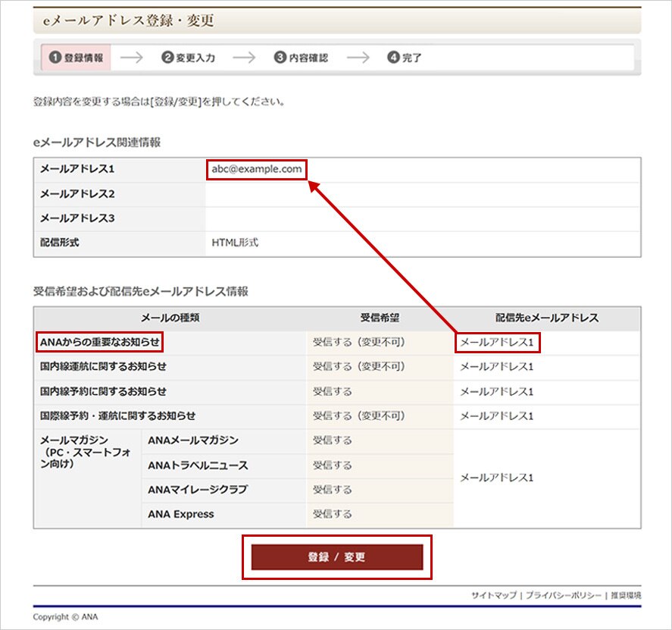Click the 国内線運航に関するお知らせ row label

[103, 367]
